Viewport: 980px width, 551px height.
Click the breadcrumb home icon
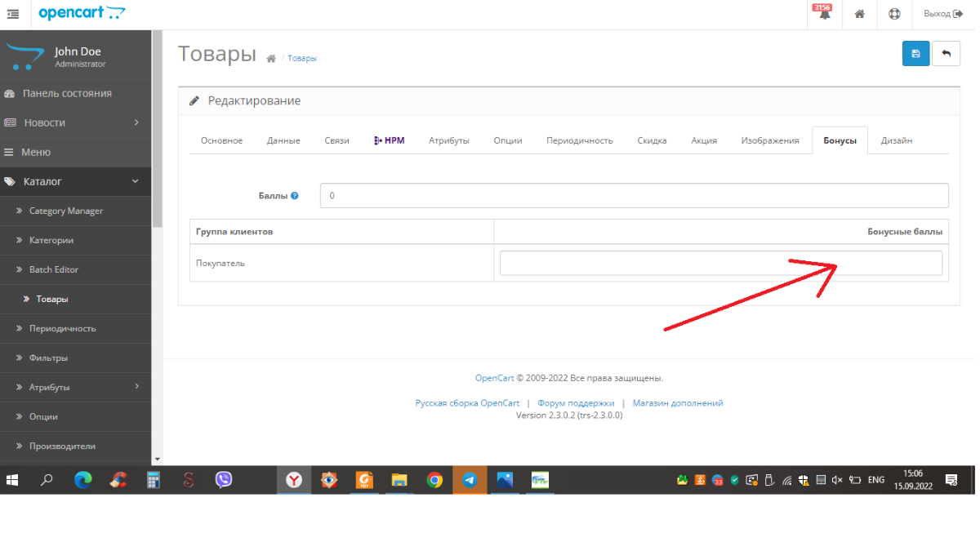(271, 59)
